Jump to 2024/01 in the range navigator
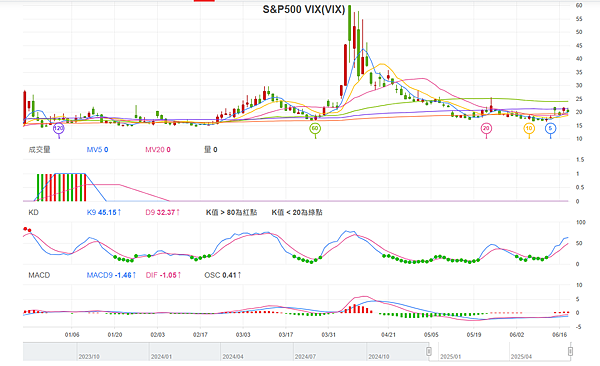Screen dimensions: 600x366 161,356
